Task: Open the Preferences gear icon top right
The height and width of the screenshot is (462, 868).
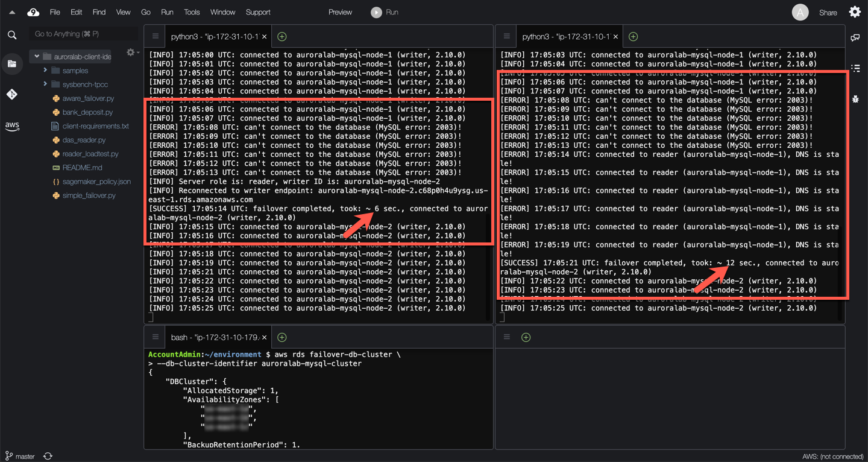Action: pos(855,12)
